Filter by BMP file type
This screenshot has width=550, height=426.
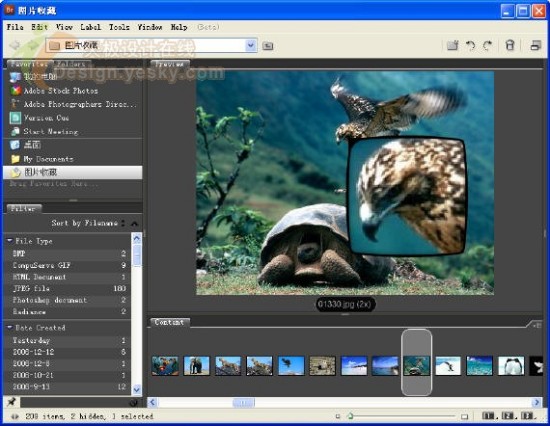point(67,253)
